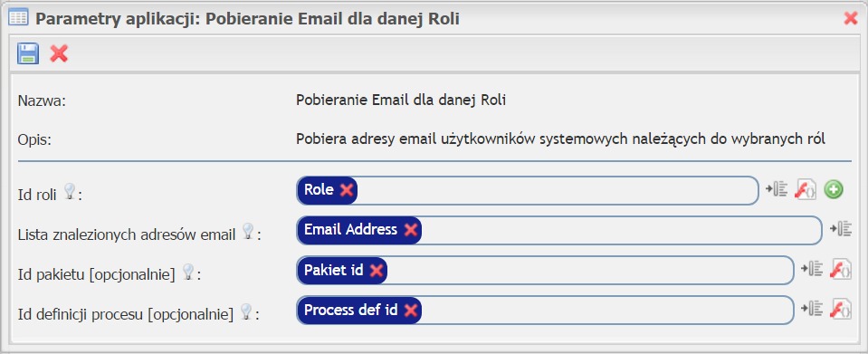Remove the Role tag from Id roli
The height and width of the screenshot is (354, 868).
tap(347, 190)
